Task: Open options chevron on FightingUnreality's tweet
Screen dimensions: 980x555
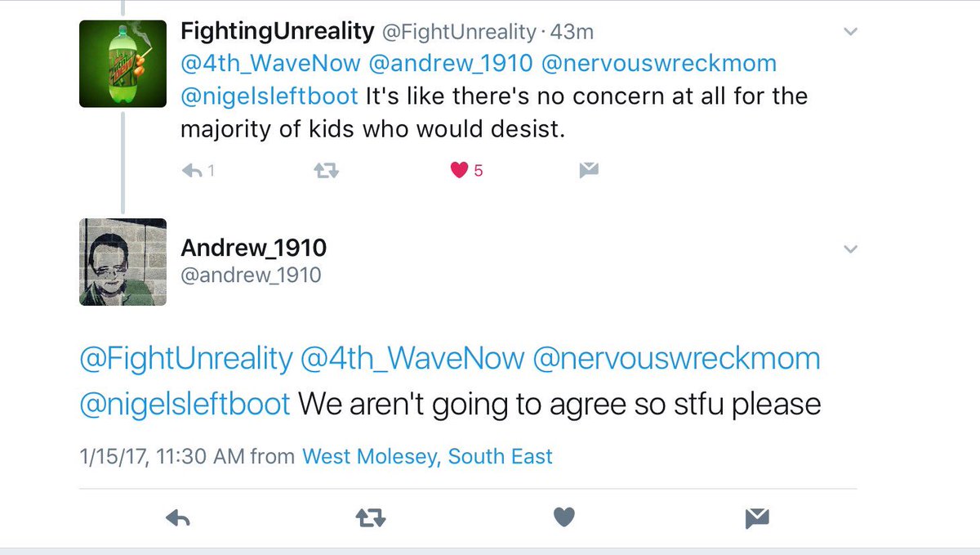Action: (850, 32)
